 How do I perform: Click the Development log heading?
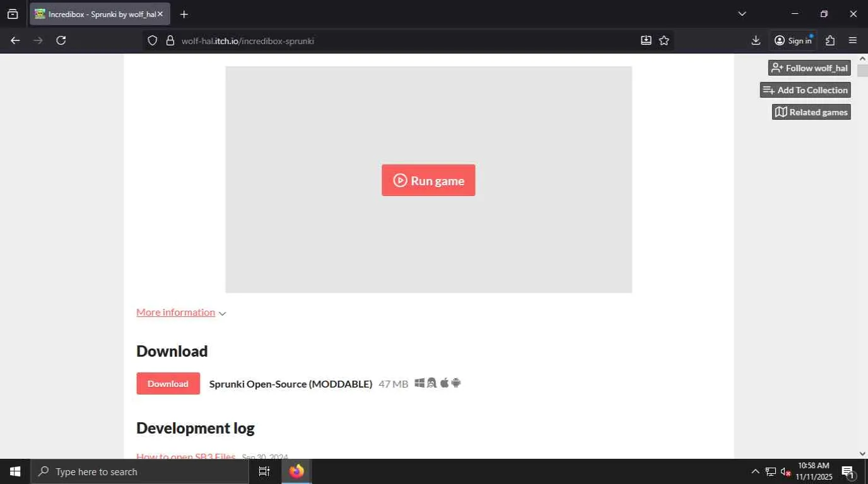click(x=196, y=428)
